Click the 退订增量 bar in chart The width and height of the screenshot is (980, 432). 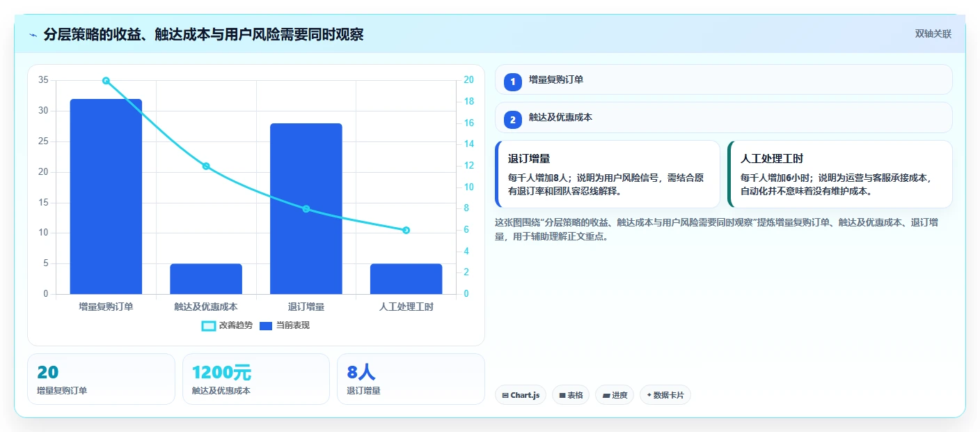point(306,209)
